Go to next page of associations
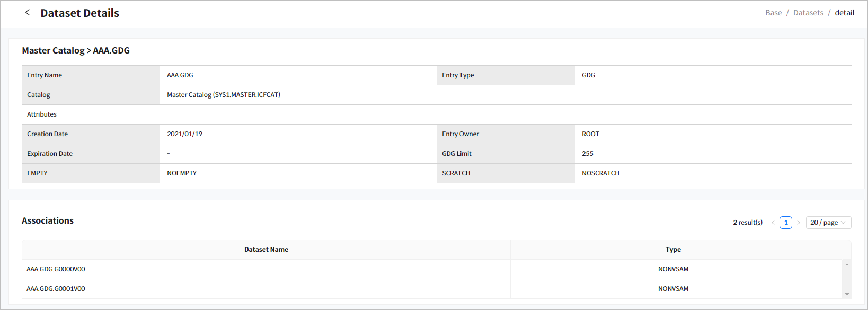868x310 pixels. [798, 223]
